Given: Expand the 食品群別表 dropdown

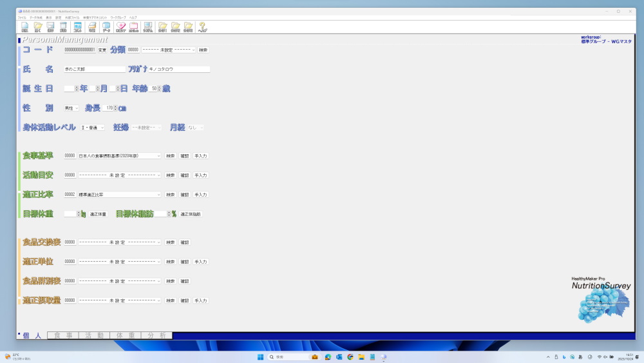Looking at the screenshot, I should click(x=119, y=281).
